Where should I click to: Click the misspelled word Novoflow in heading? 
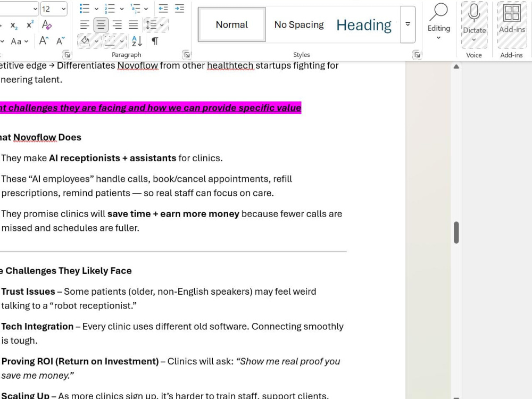35,137
